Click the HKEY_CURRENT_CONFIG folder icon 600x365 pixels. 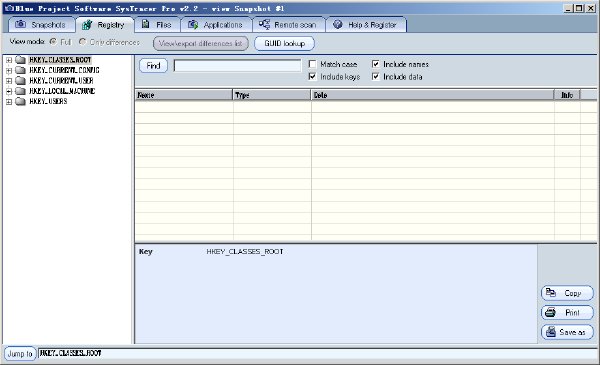pos(20,70)
